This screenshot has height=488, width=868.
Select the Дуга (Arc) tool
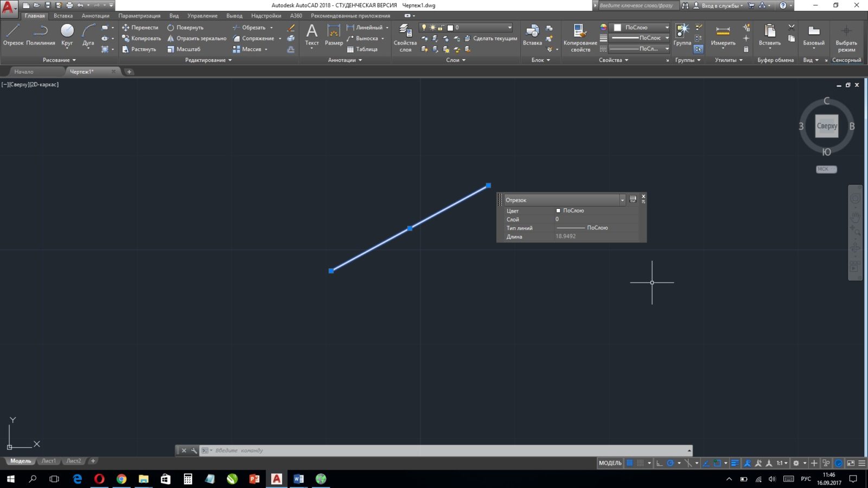coord(88,35)
